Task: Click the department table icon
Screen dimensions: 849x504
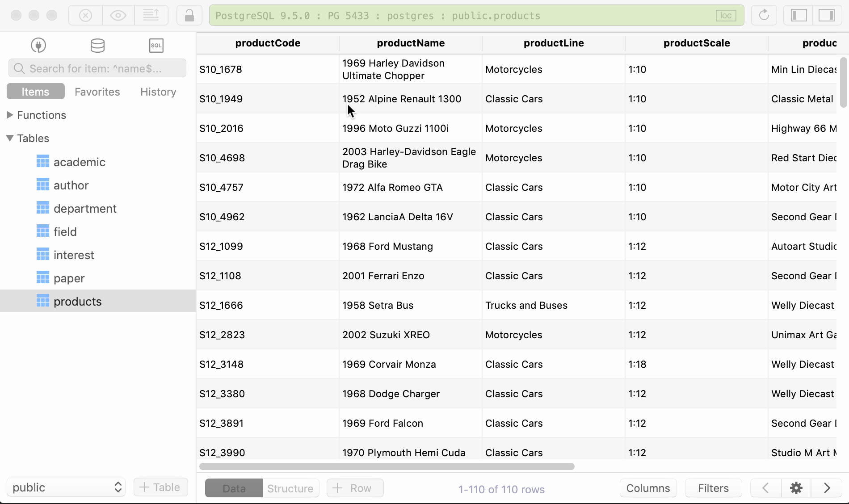Action: point(43,208)
